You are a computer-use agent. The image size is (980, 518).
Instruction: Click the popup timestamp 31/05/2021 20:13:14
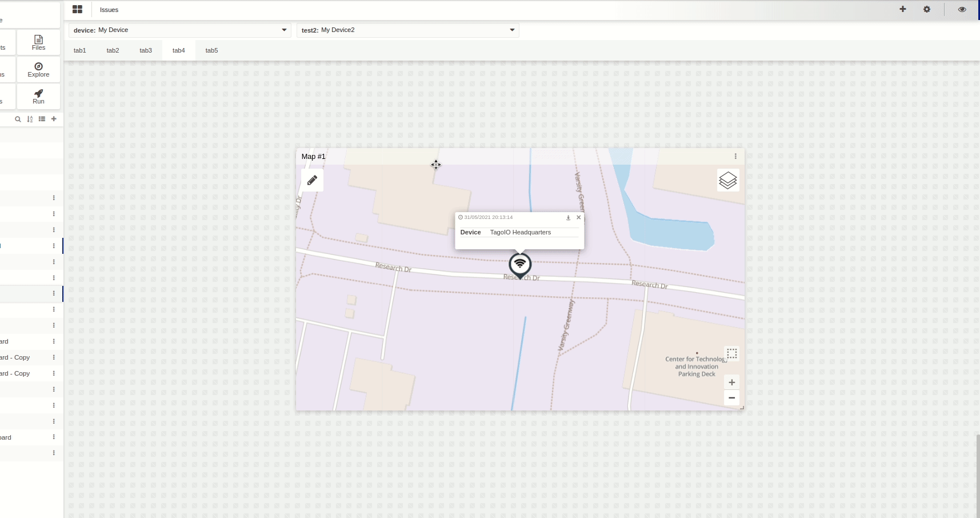coord(489,217)
